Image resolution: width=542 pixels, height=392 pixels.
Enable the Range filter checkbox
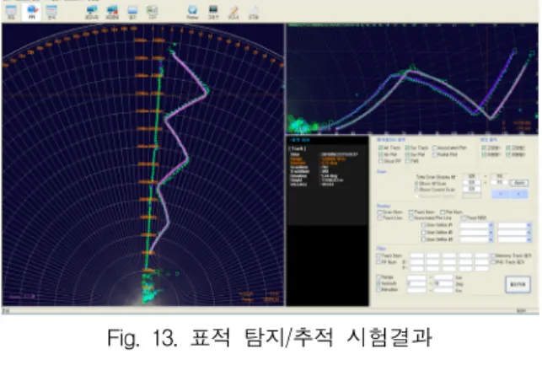378,277
